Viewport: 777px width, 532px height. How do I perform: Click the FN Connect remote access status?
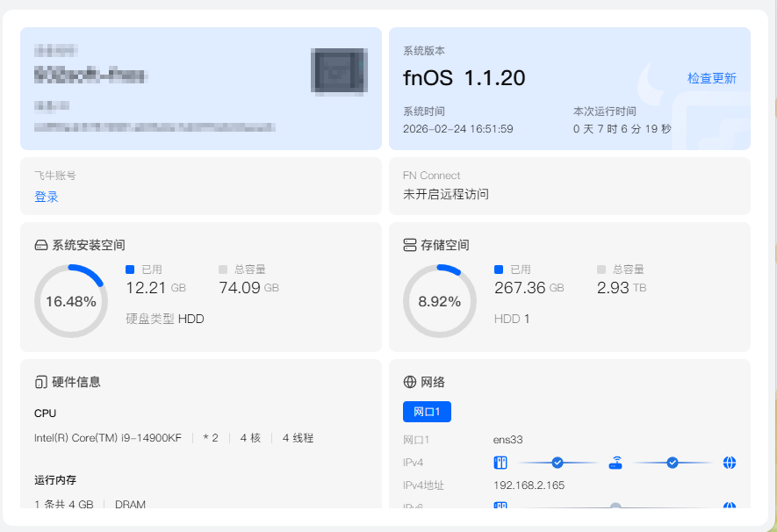[446, 194]
